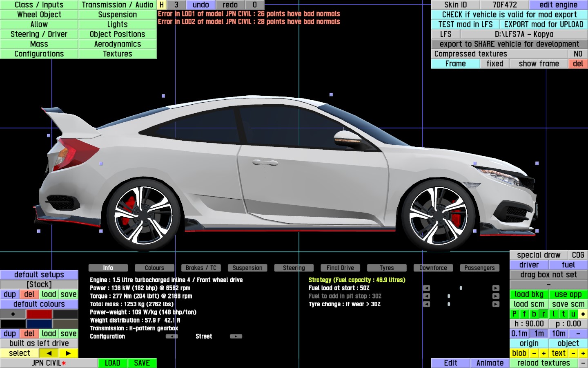Toggle fuel display button
The height and width of the screenshot is (368, 588).
(568, 265)
